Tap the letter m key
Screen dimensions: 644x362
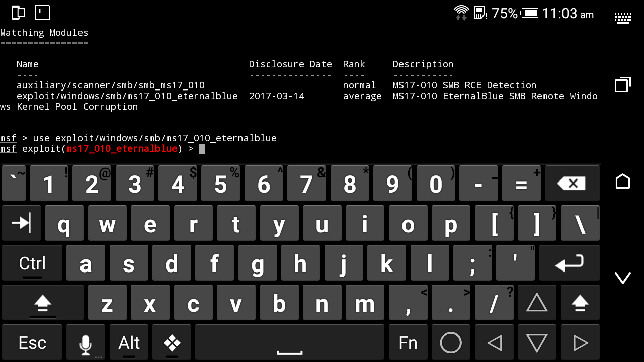pos(365,303)
